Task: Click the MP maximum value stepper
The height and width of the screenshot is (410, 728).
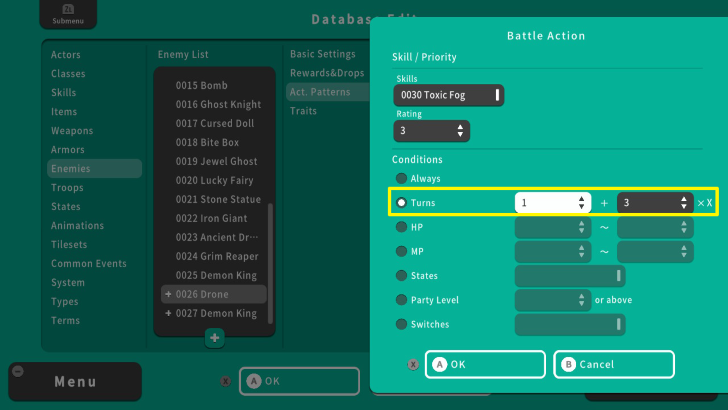Action: coord(655,251)
